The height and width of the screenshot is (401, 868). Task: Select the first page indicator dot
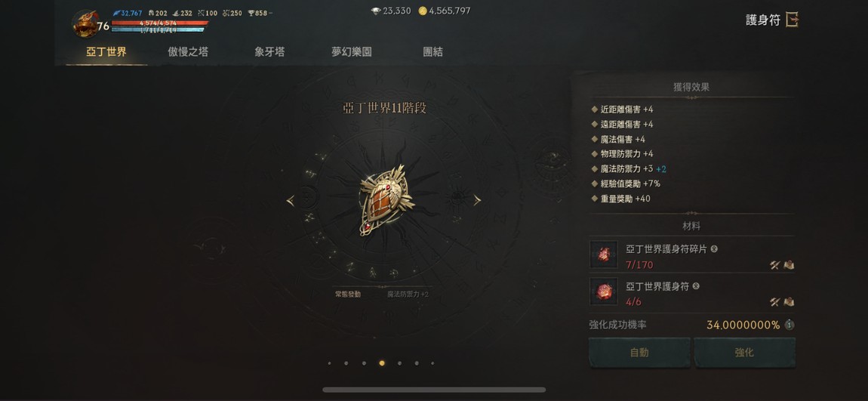(329, 363)
